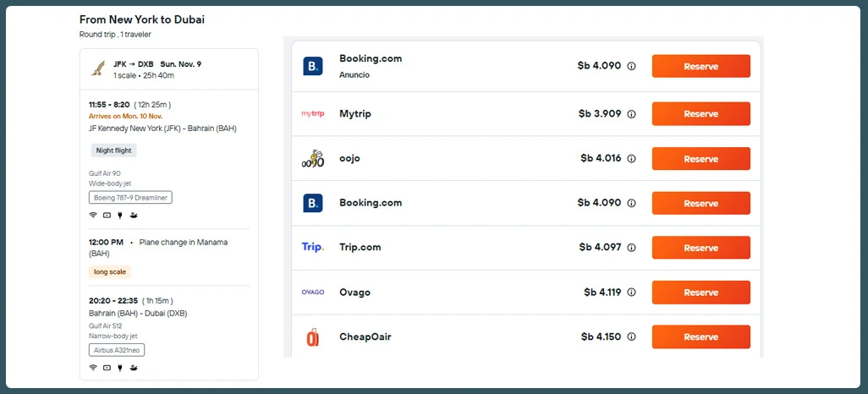
Task: Click video entertainment icon for Airbus A321neo flight
Action: pyautogui.click(x=107, y=368)
